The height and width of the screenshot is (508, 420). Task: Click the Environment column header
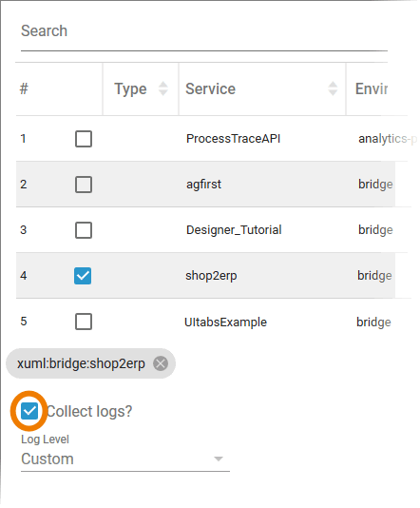(x=372, y=88)
